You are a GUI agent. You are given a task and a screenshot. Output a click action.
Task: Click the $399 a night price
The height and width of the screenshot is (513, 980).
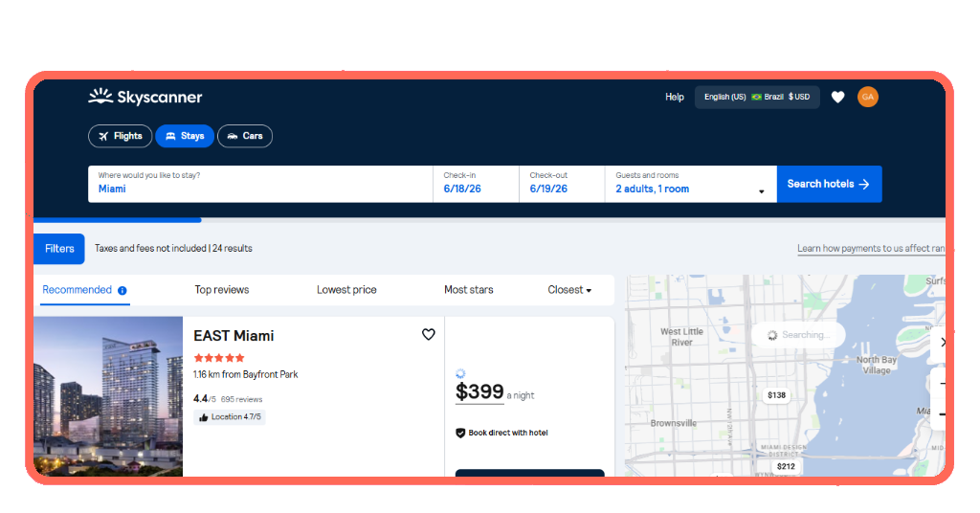495,391
